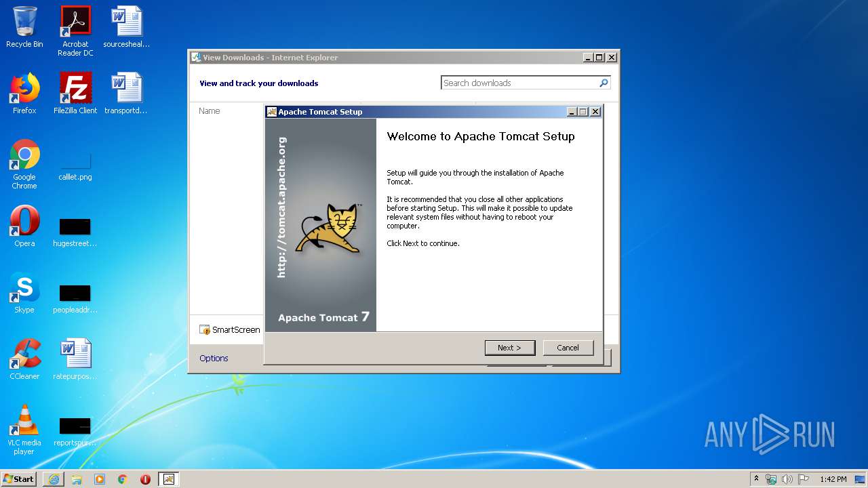This screenshot has height=488, width=868.
Task: Cancel the Apache Tomcat Setup
Action: tap(568, 348)
